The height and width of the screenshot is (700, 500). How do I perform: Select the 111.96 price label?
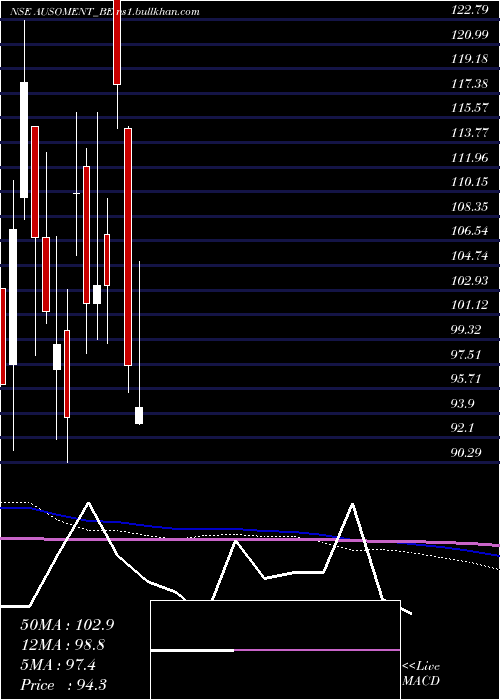(469, 158)
